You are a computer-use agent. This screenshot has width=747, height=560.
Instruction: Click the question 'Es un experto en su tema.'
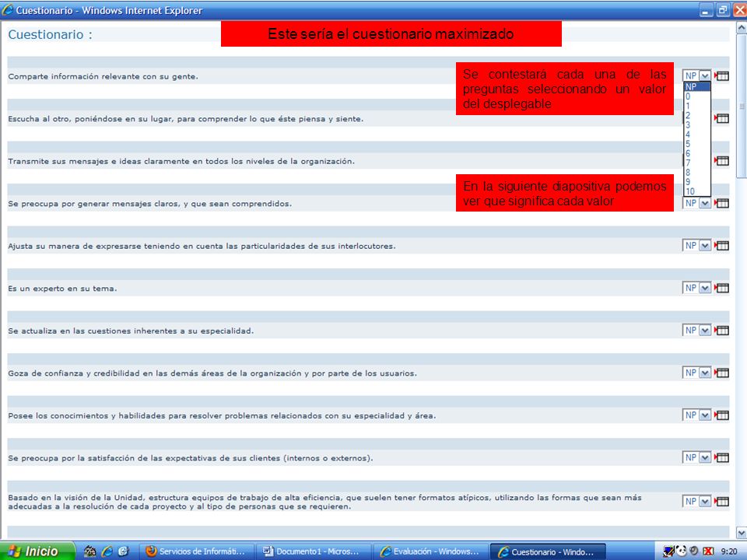(x=62, y=288)
